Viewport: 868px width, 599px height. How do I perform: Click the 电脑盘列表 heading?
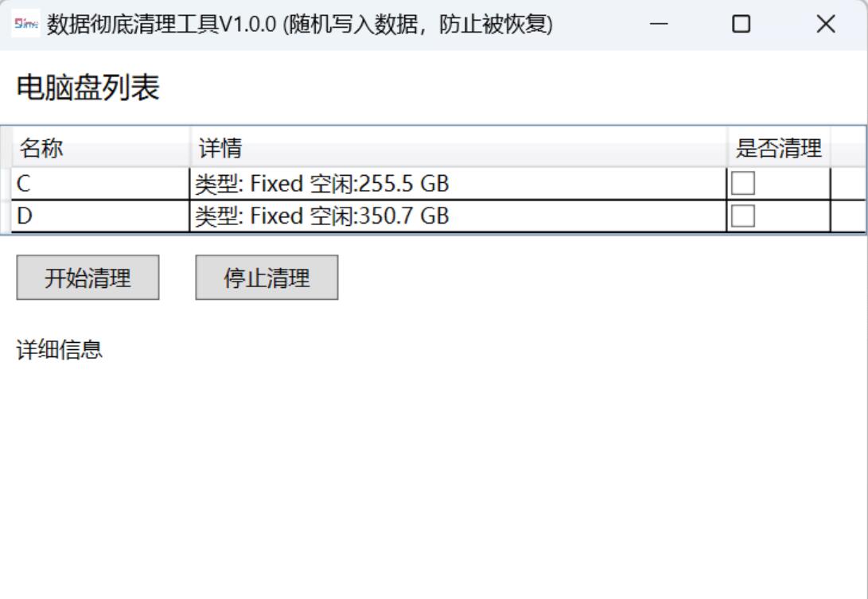coord(88,88)
